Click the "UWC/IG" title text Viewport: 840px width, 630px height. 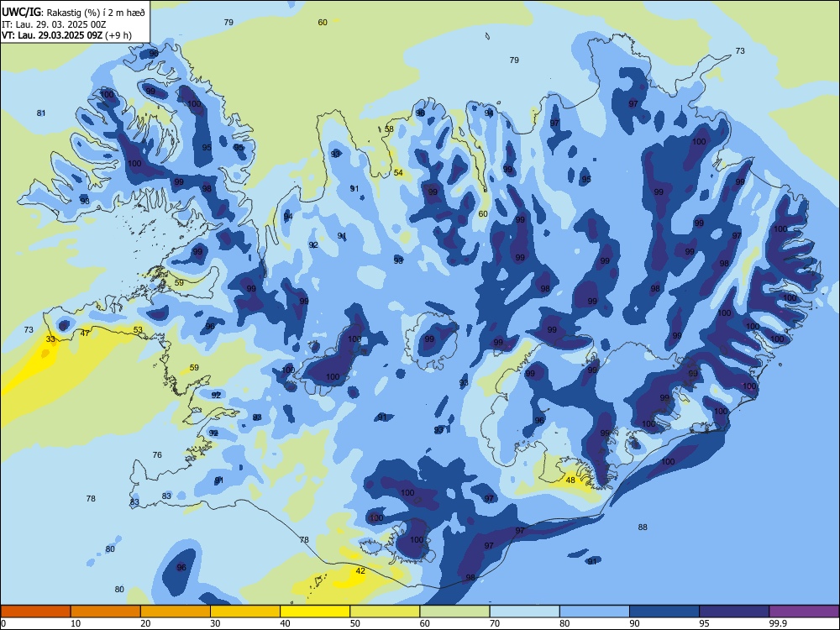point(21,12)
